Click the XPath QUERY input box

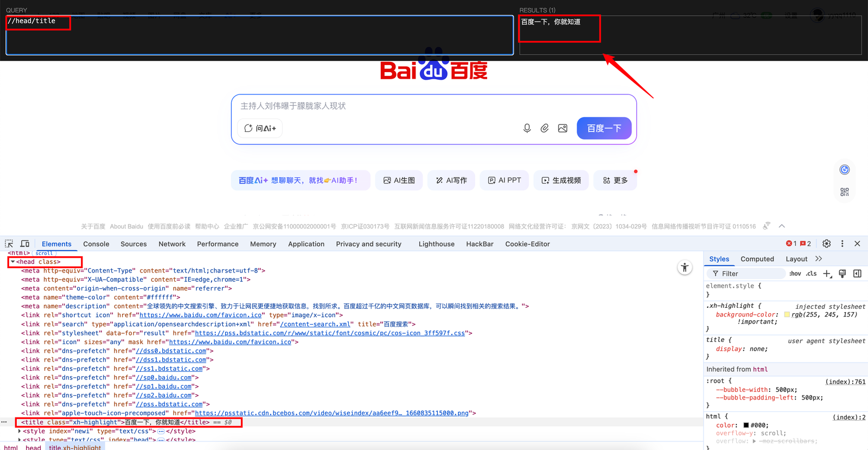click(x=260, y=35)
